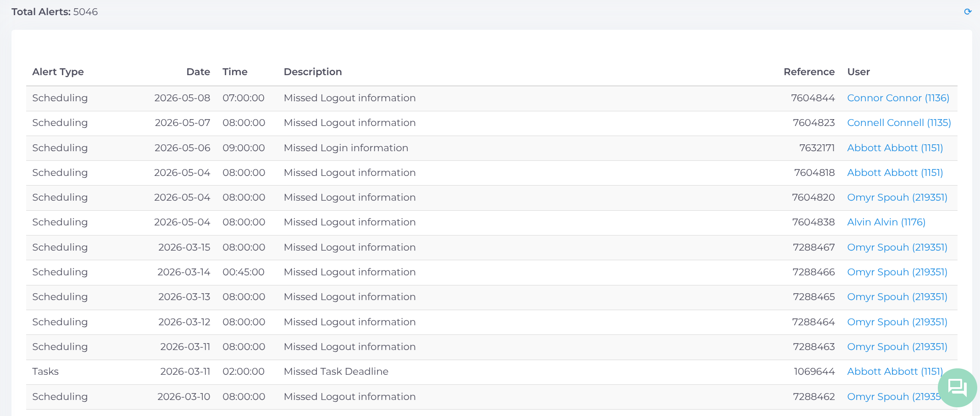Click the date 2026-05-08
This screenshot has height=416, width=980.
[182, 98]
